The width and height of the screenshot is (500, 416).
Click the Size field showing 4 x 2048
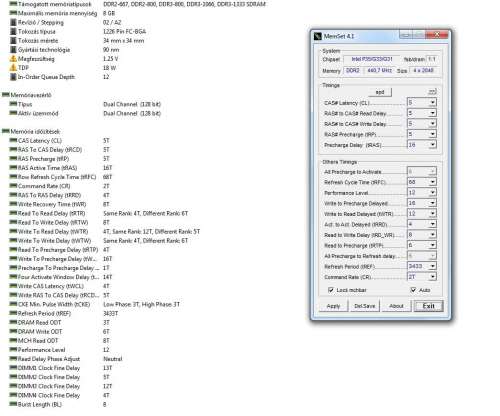coord(423,71)
